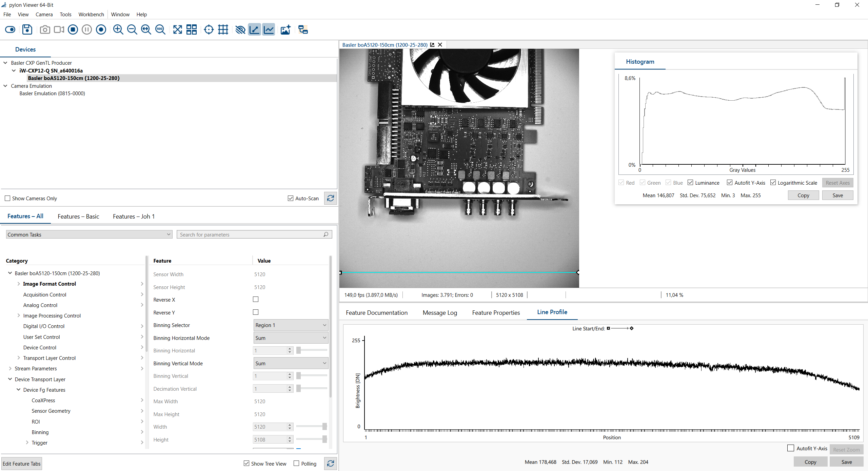Adjust Binning Vertical stepper value

coord(290,375)
